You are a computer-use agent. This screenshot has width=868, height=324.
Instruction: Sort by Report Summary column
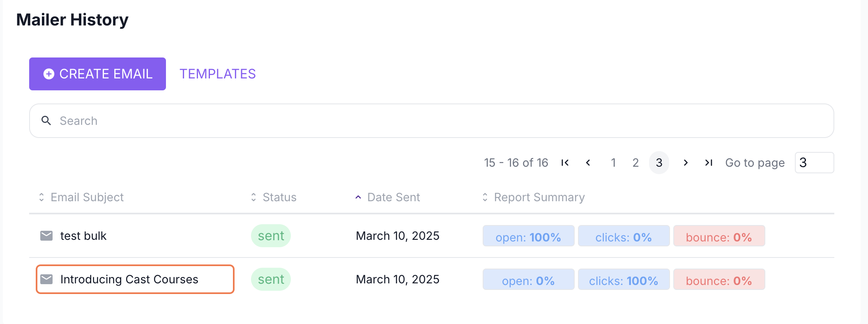[539, 198]
